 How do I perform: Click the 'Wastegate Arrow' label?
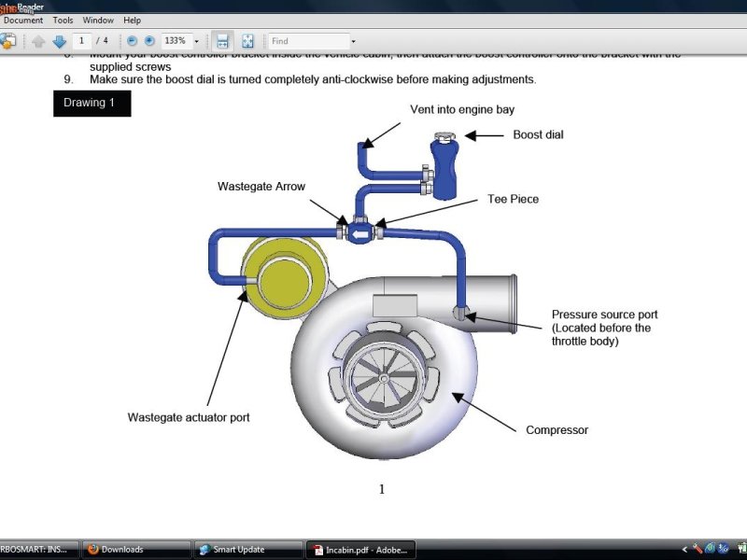tap(261, 186)
